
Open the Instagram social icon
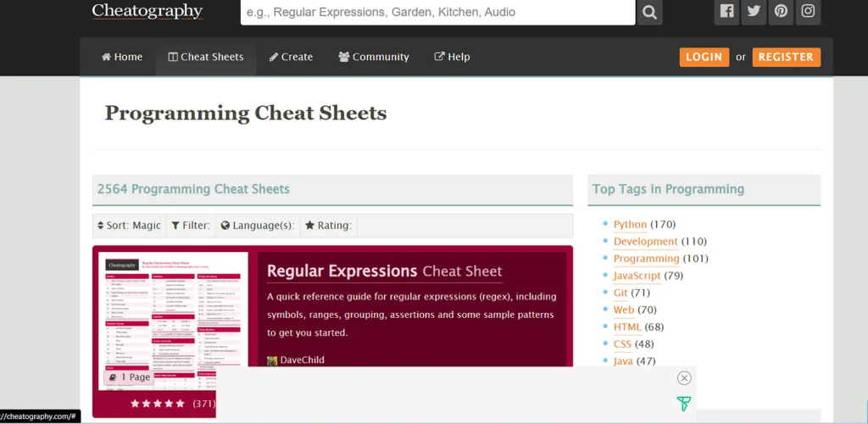tap(808, 12)
